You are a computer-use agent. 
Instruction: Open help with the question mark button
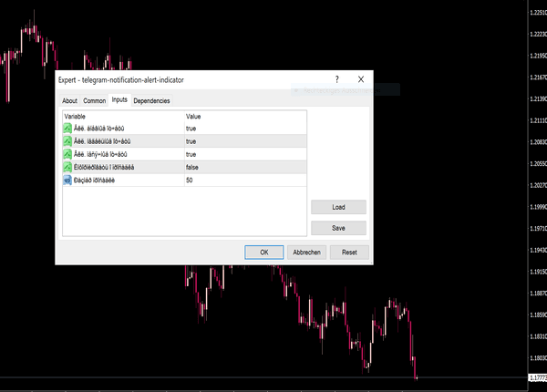coord(337,79)
